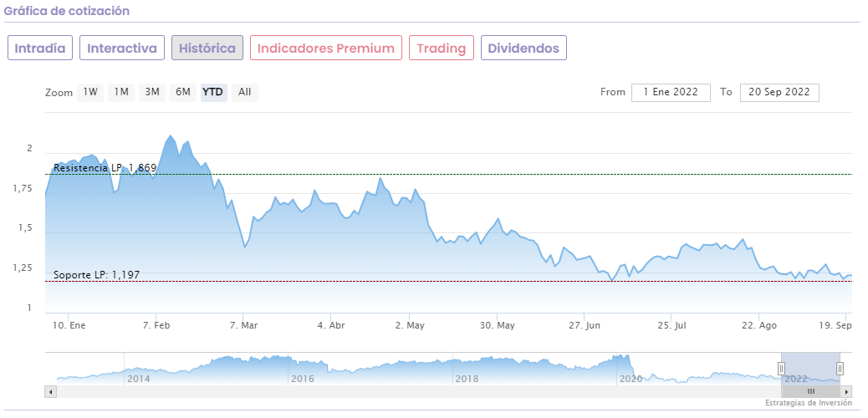Viewport: 868px width, 418px height.
Task: Set zoom to 6M
Action: [183, 92]
